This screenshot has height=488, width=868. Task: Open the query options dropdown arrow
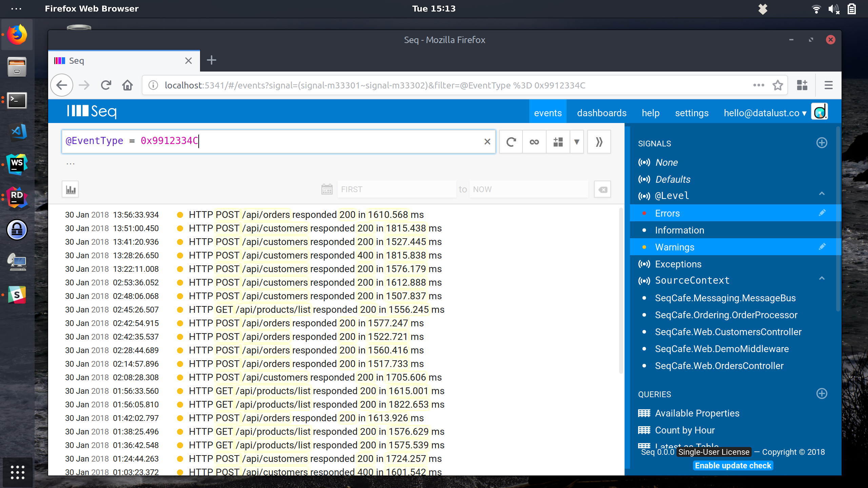(x=576, y=142)
